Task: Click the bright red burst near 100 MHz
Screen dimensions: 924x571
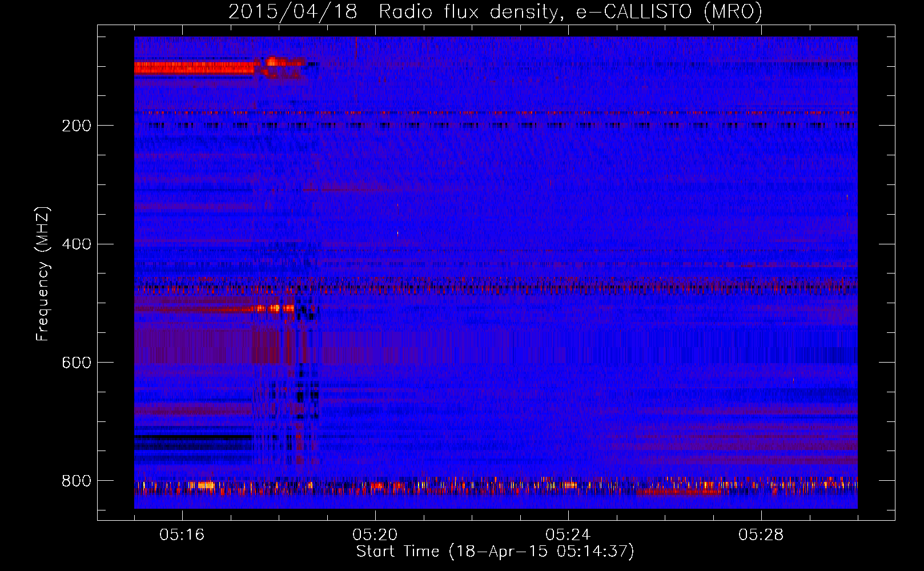Action: point(195,68)
